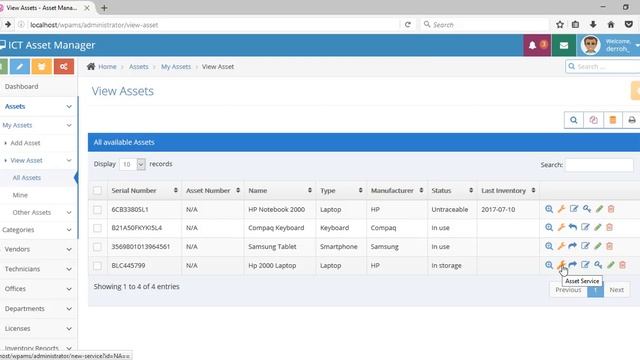Sort table by Status column
640x360 pixels.
(452, 191)
